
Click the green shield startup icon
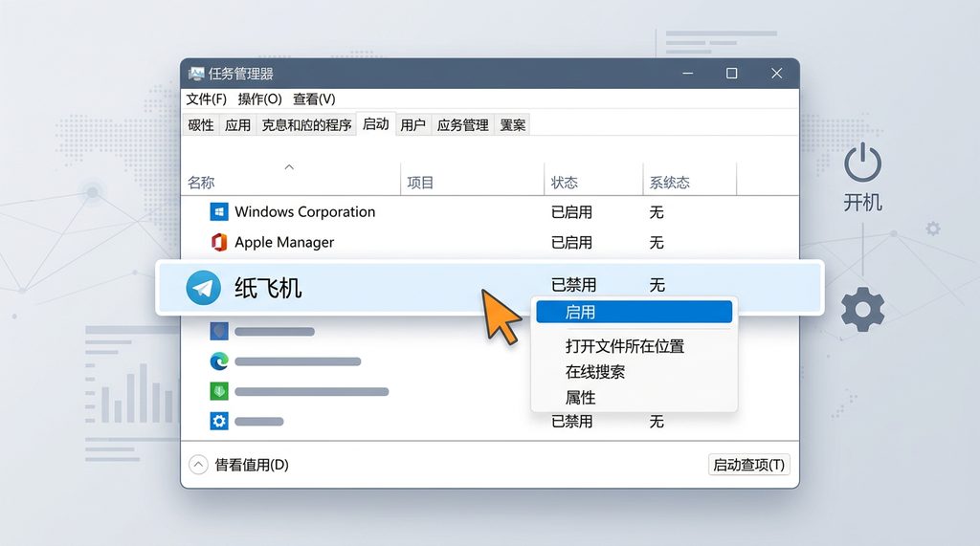[x=219, y=392]
